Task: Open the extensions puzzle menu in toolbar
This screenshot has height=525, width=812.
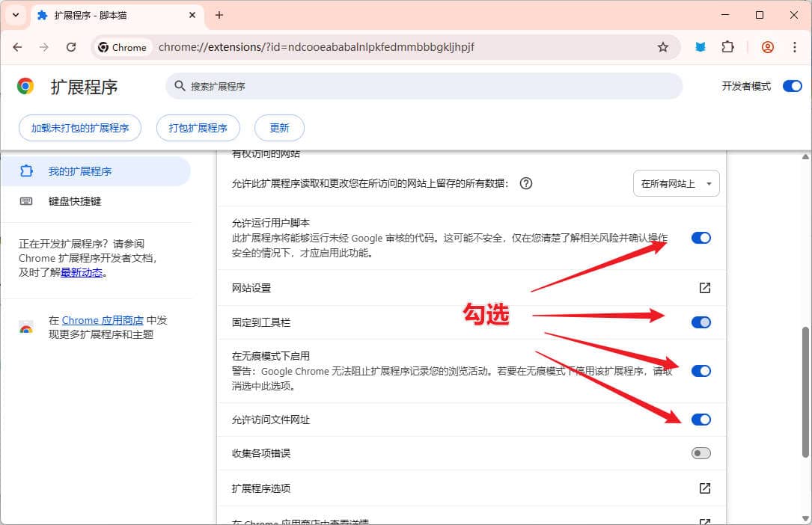Action: (x=727, y=47)
